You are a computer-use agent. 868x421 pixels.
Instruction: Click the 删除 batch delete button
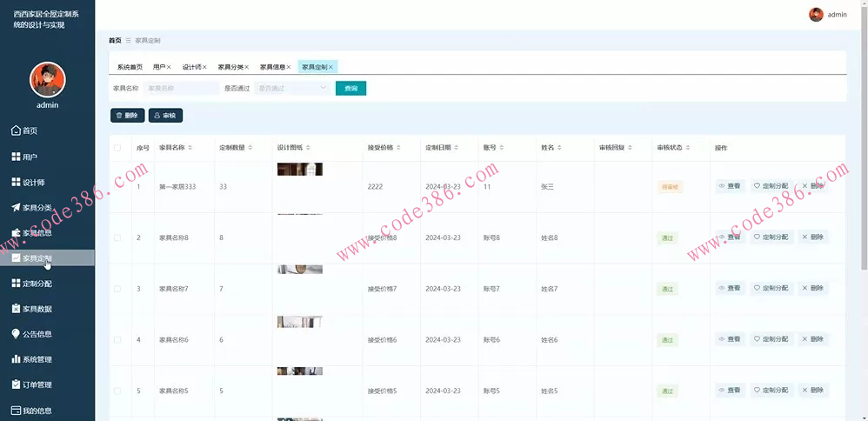pyautogui.click(x=127, y=115)
